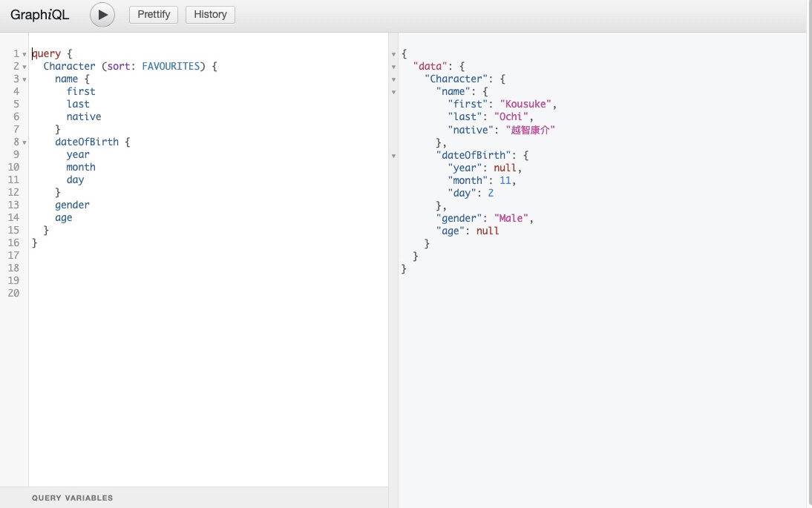Image resolution: width=812 pixels, height=508 pixels.
Task: Run the query with the play button
Action: pyautogui.click(x=102, y=15)
